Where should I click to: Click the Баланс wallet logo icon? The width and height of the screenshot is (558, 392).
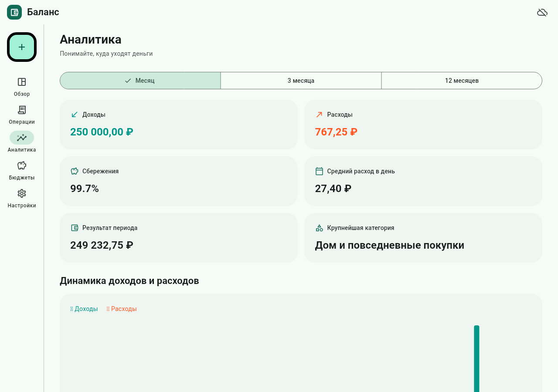point(14,12)
